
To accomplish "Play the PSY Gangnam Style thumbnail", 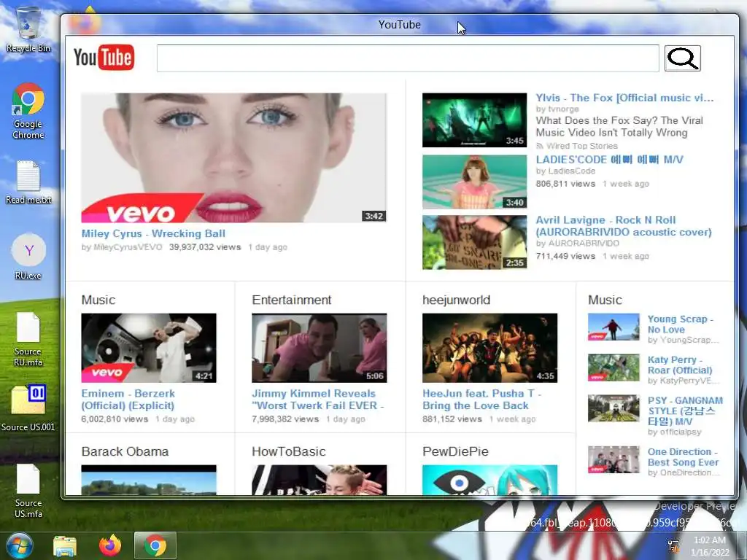I will click(x=614, y=408).
